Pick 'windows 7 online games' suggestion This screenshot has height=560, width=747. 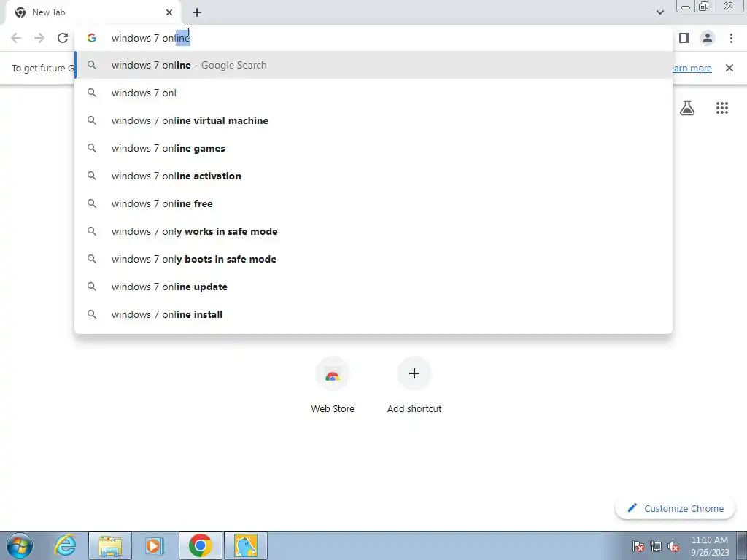(x=373, y=148)
